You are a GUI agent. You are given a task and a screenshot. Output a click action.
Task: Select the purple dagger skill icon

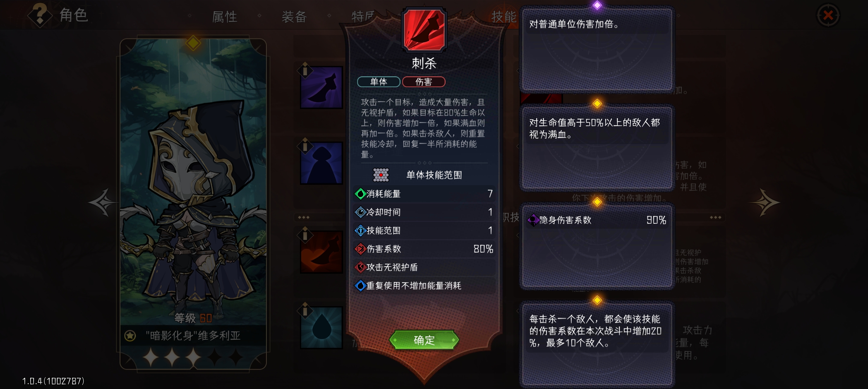[x=322, y=88]
